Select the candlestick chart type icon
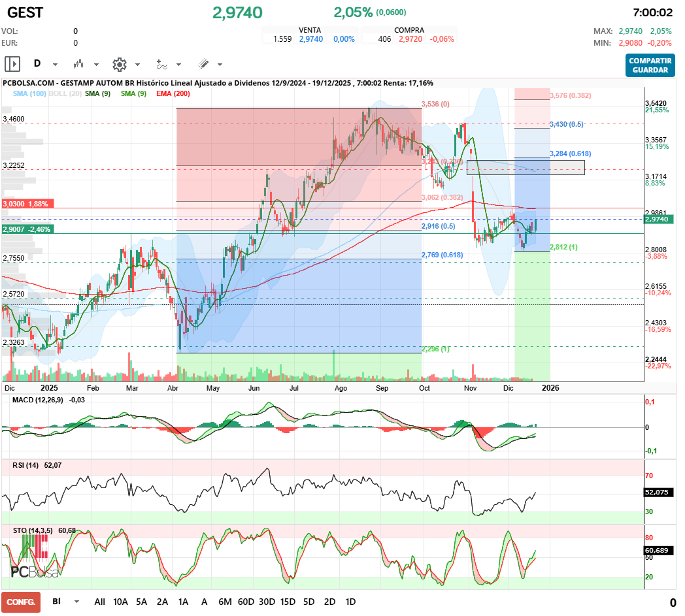 click(78, 64)
